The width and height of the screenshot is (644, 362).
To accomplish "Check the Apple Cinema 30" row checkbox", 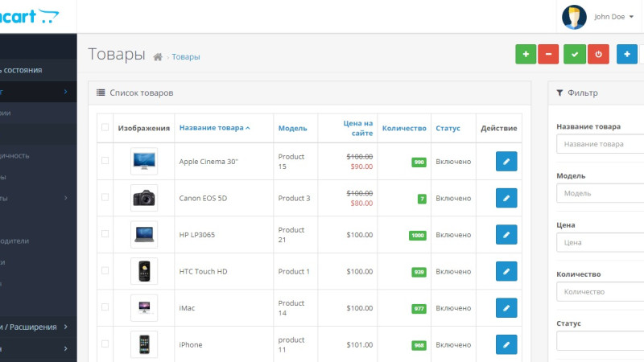I will click(105, 160).
